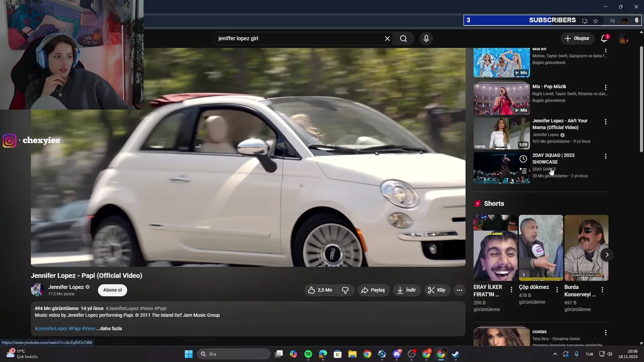This screenshot has height=362, width=644.
Task: Add 2DAY SQUAD video to queue
Action: click(x=523, y=171)
